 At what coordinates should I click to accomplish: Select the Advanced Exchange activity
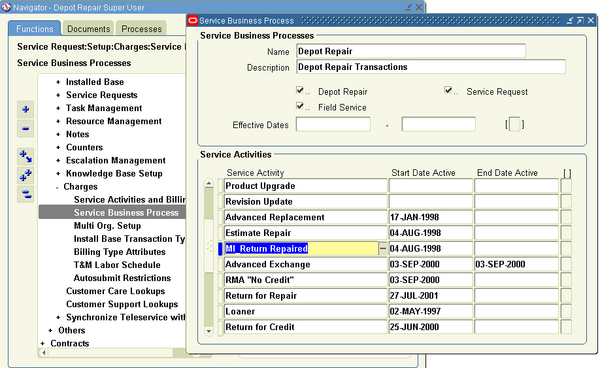(305, 264)
